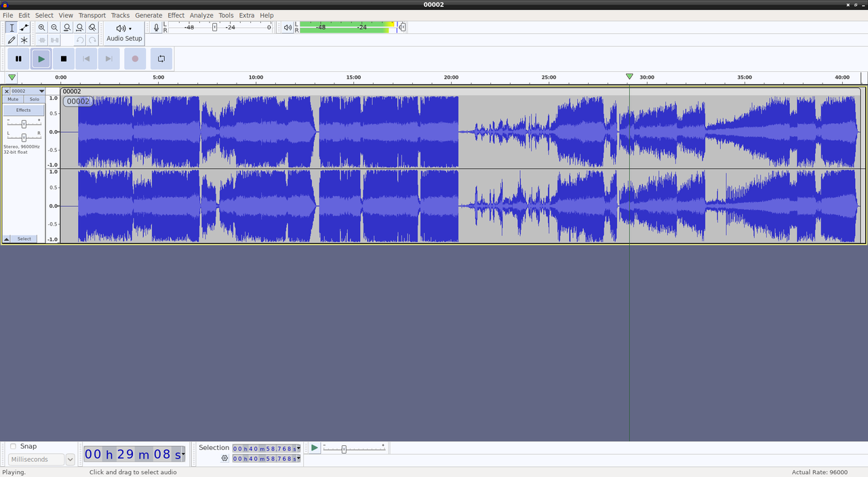
Task: Open the Help menu
Action: click(x=267, y=15)
